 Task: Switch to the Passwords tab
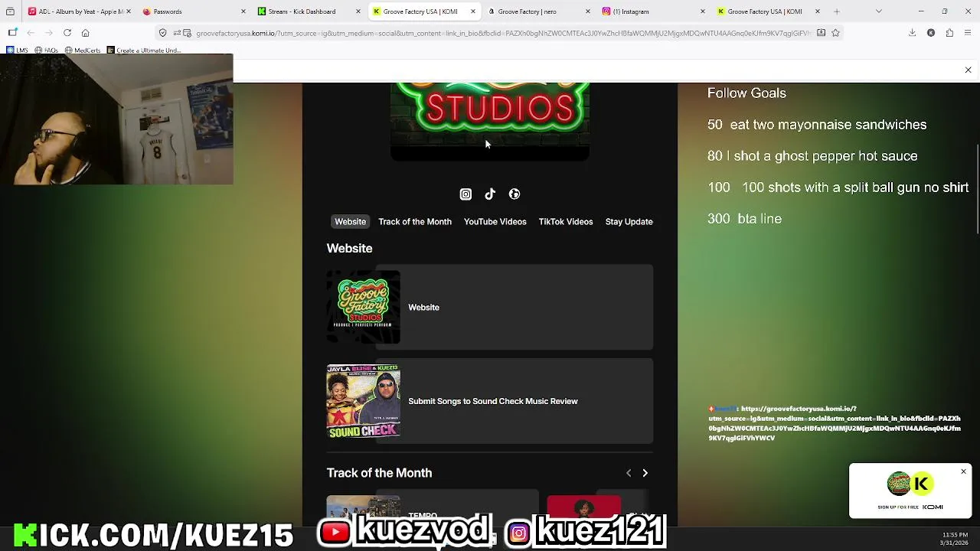tap(194, 11)
